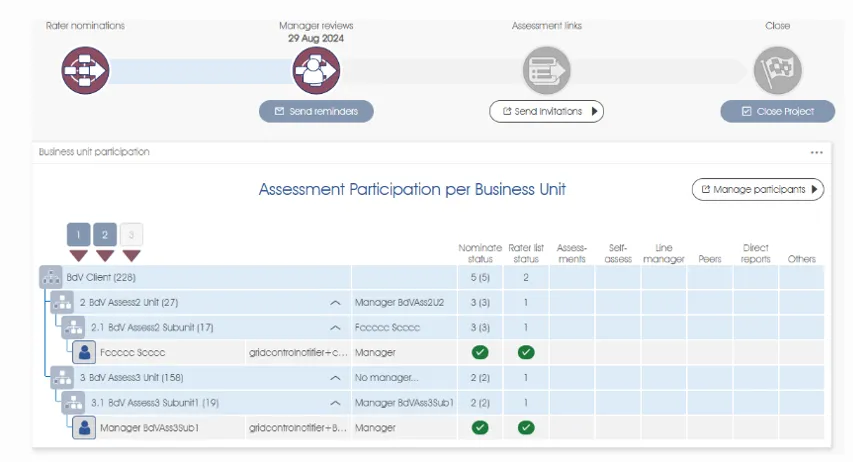Viewport: 853px width, 462px height.
Task: Open the panel's three-dot options menu
Action: point(816,152)
